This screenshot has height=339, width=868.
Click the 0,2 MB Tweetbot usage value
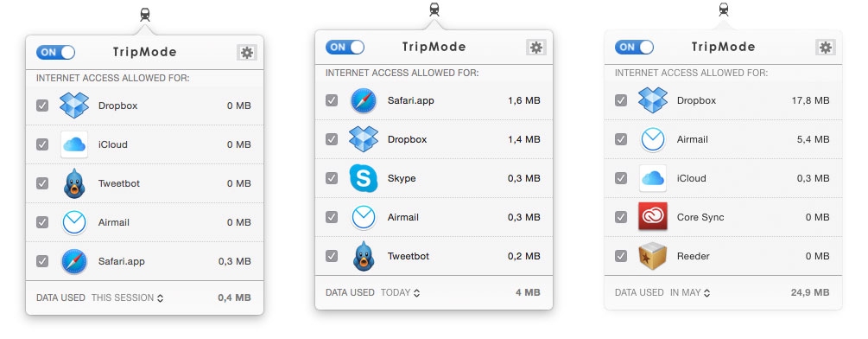(x=523, y=256)
